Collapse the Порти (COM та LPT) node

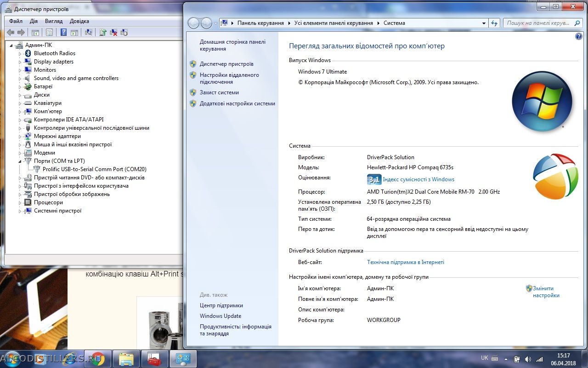coord(20,161)
